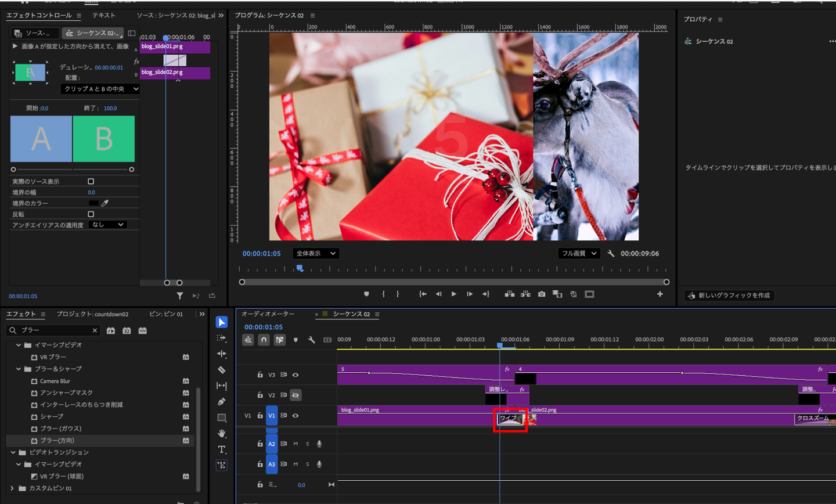Open the クリップAとBの中央 alignment dropdown
Screen dimensions: 836x504
[x=100, y=89]
